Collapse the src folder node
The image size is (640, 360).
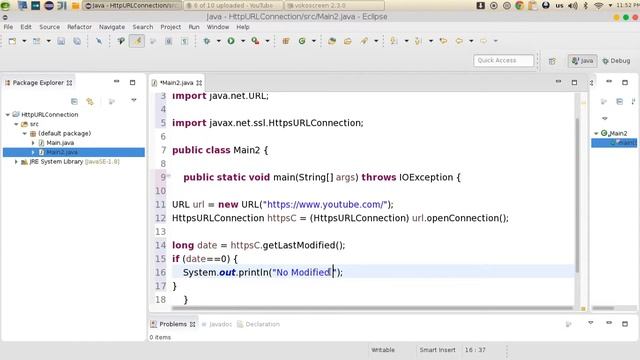coord(16,124)
